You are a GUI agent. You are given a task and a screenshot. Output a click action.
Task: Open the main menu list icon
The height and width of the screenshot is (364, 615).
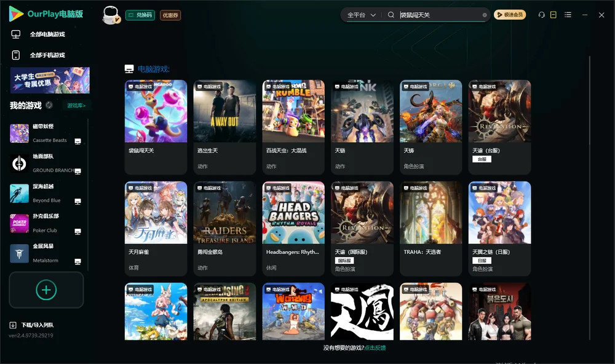tap(568, 15)
